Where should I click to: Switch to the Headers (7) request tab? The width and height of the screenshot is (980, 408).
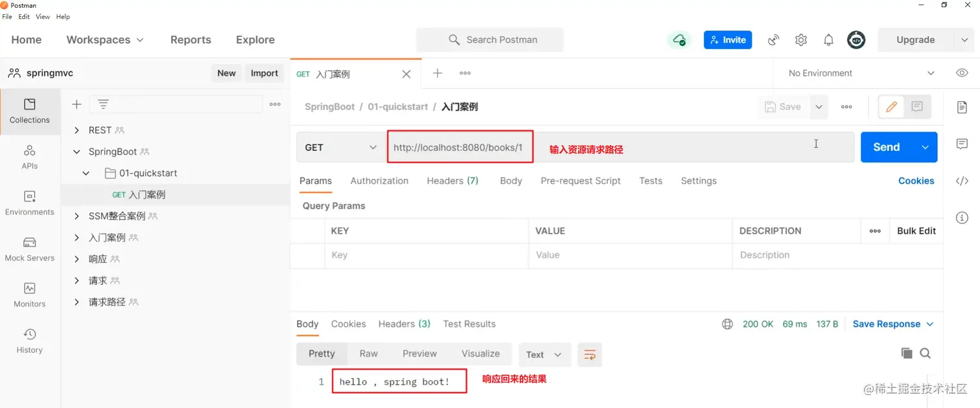452,181
